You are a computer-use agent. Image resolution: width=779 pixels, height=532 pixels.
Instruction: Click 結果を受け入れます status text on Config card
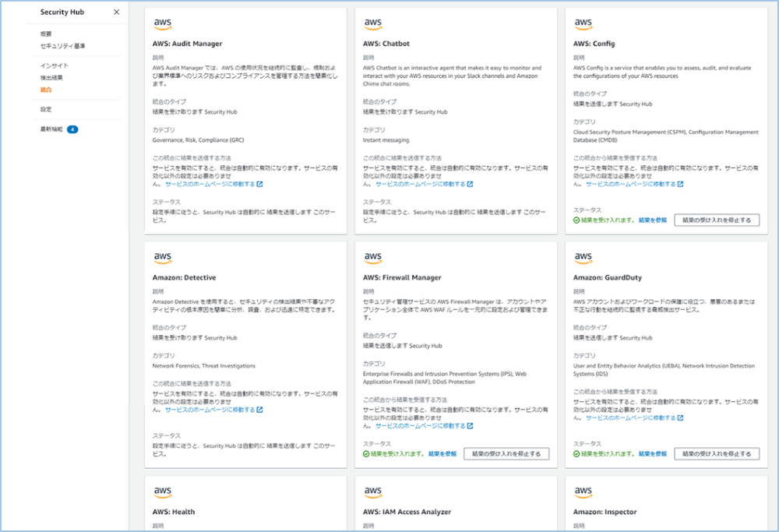coord(608,220)
